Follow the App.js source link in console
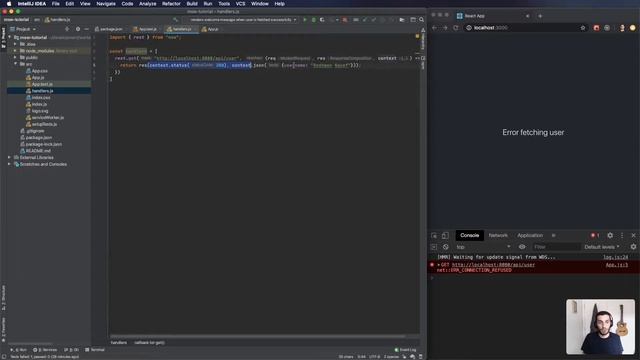This screenshot has width=640, height=360. point(617,265)
